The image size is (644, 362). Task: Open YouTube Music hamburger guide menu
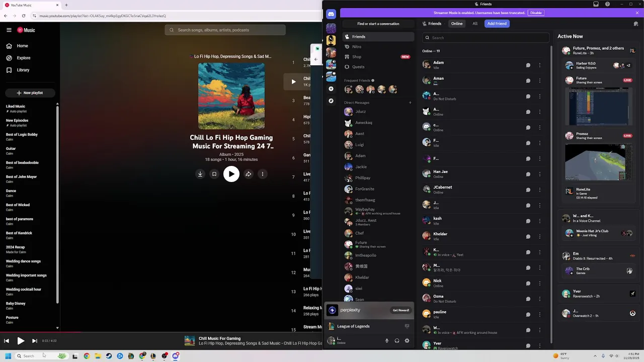coord(9,30)
